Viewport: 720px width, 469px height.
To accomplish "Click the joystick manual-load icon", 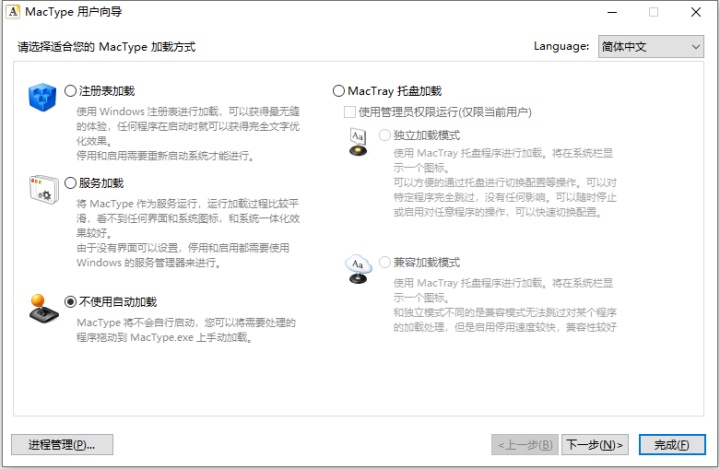I will [x=44, y=308].
